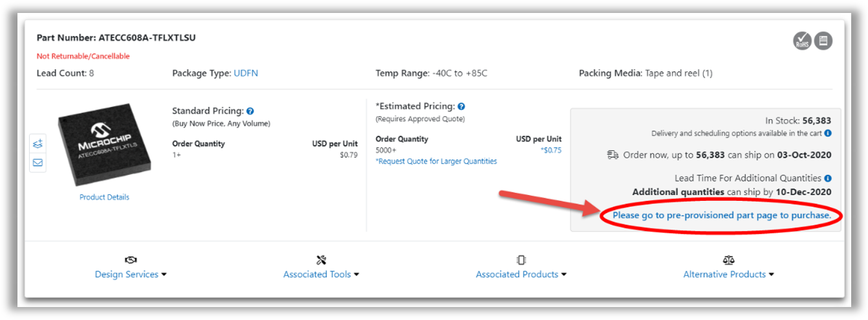Expand the Design Services dropdown
Image resolution: width=868 pixels, height=320 pixels.
point(131,275)
